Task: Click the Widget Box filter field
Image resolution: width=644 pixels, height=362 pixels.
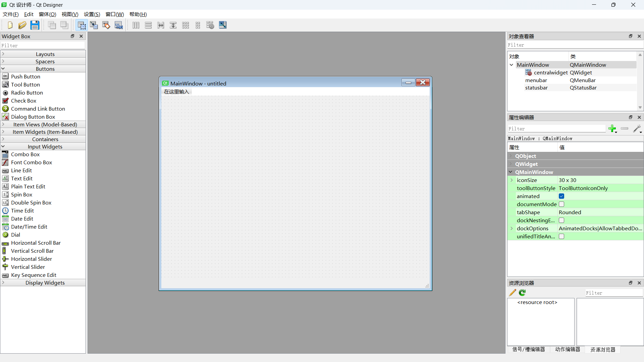Action: click(x=43, y=46)
